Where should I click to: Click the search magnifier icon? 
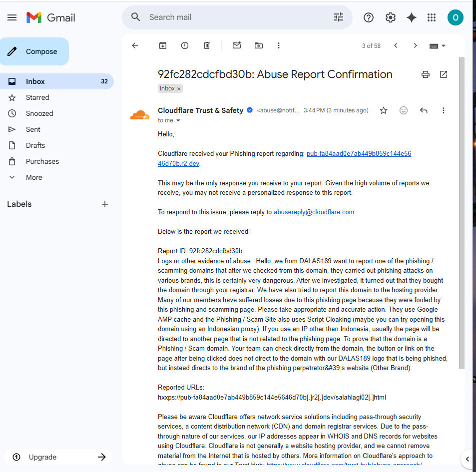tap(136, 17)
